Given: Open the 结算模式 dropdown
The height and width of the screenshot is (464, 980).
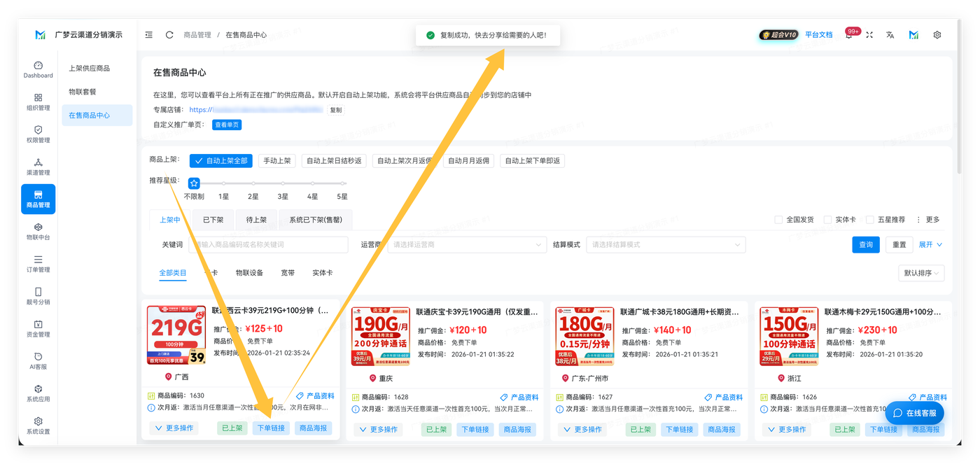Looking at the screenshot, I should [666, 245].
